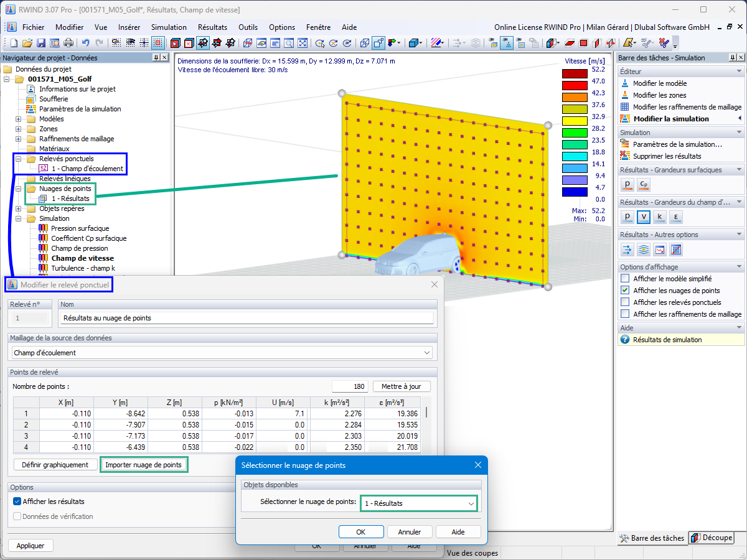Open the Simulation menu
The width and height of the screenshot is (747, 560).
point(169,27)
